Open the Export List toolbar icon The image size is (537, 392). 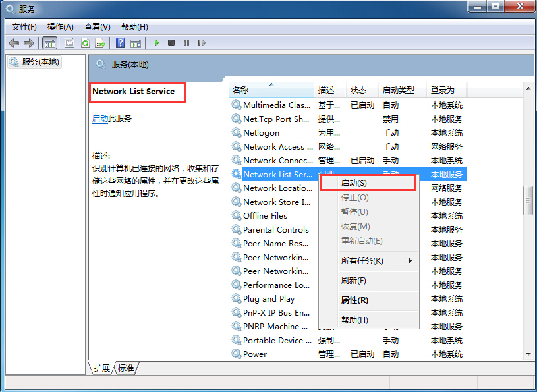100,43
